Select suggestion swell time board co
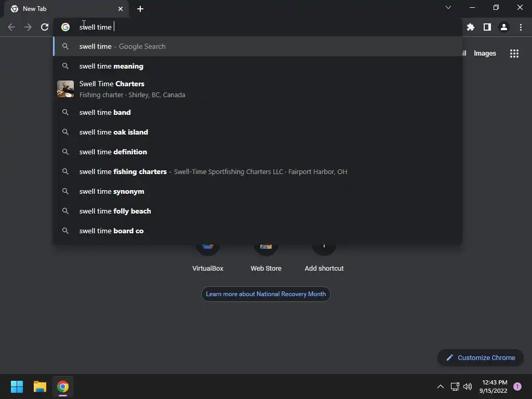The width and height of the screenshot is (532, 399). tap(258, 231)
